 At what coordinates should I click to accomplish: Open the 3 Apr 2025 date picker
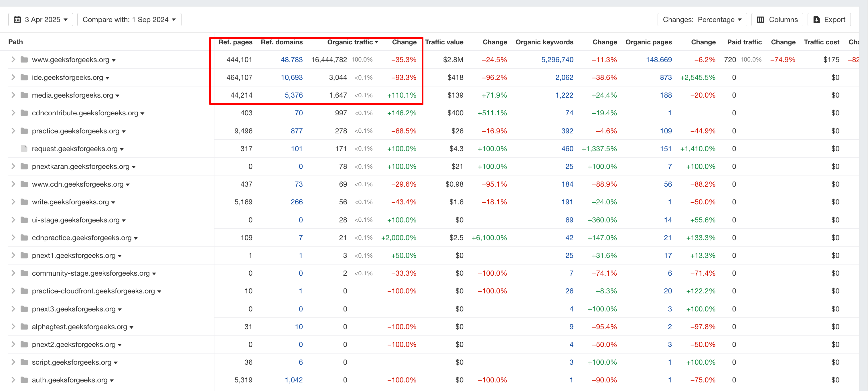click(40, 19)
